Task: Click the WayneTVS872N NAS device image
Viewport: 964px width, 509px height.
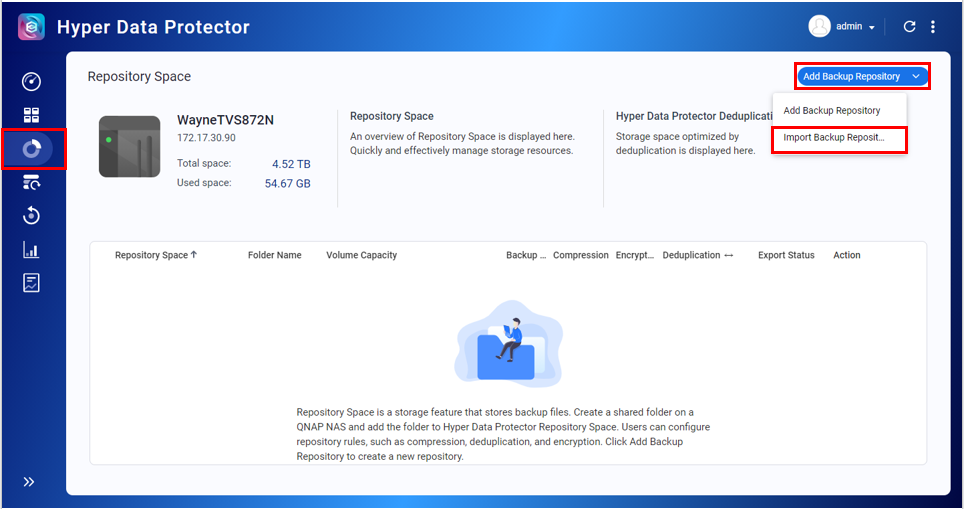Action: (129, 147)
